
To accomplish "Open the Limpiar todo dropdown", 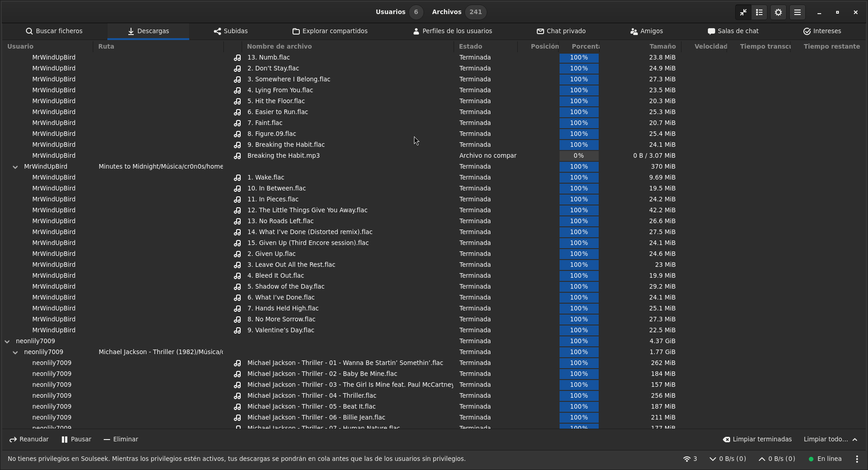I will point(830,439).
